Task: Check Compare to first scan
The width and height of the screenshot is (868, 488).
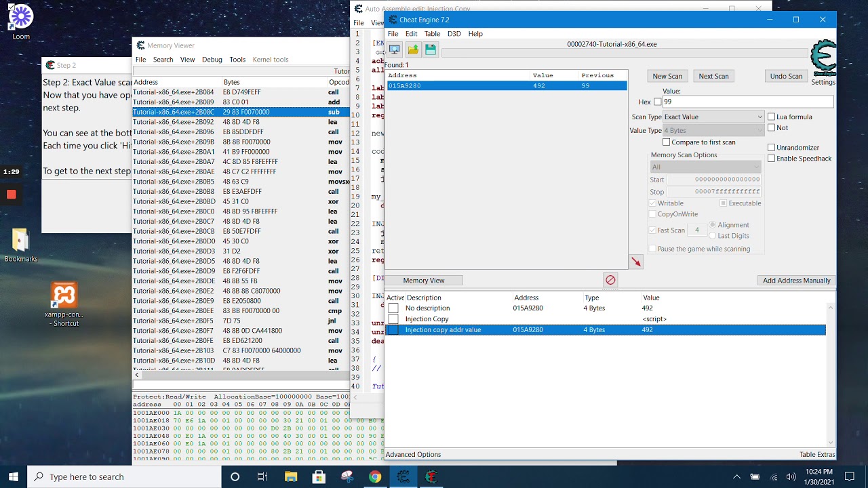Action: [x=666, y=142]
